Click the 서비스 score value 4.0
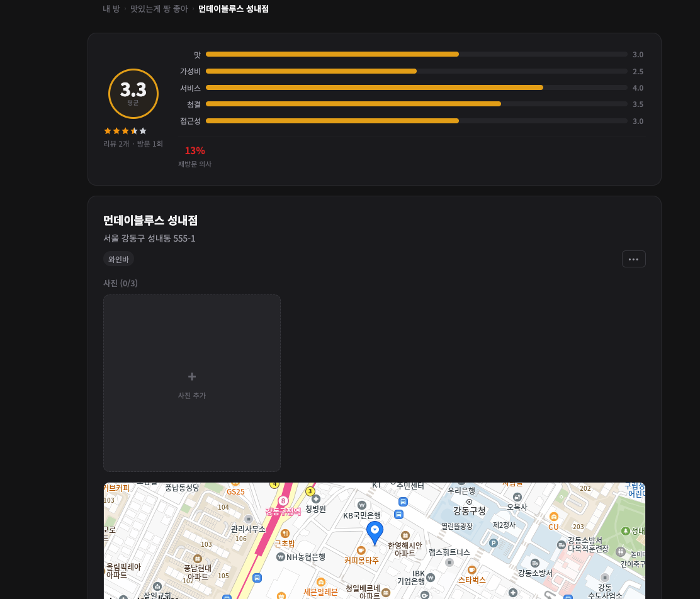Screen dimensions: 700x599 638,88
